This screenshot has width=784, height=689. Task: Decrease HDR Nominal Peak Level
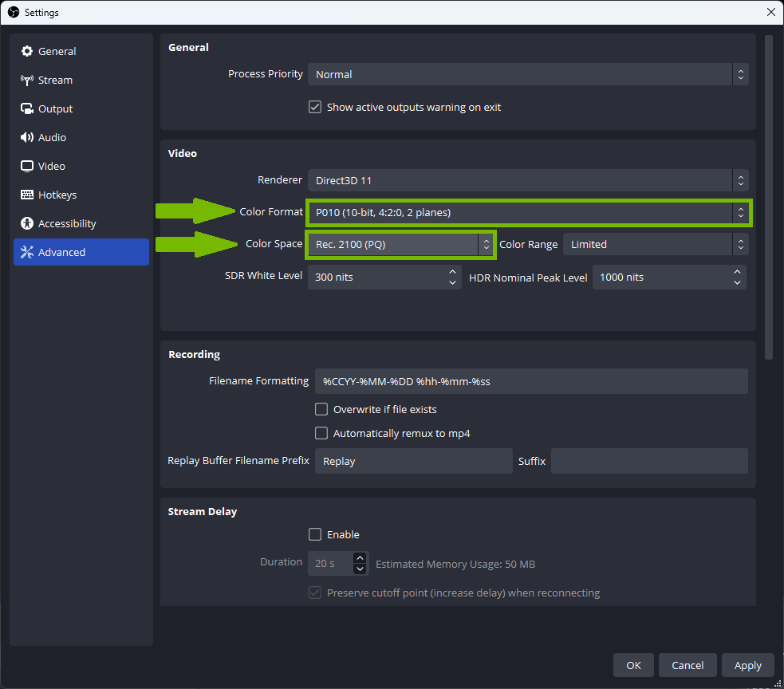(737, 282)
